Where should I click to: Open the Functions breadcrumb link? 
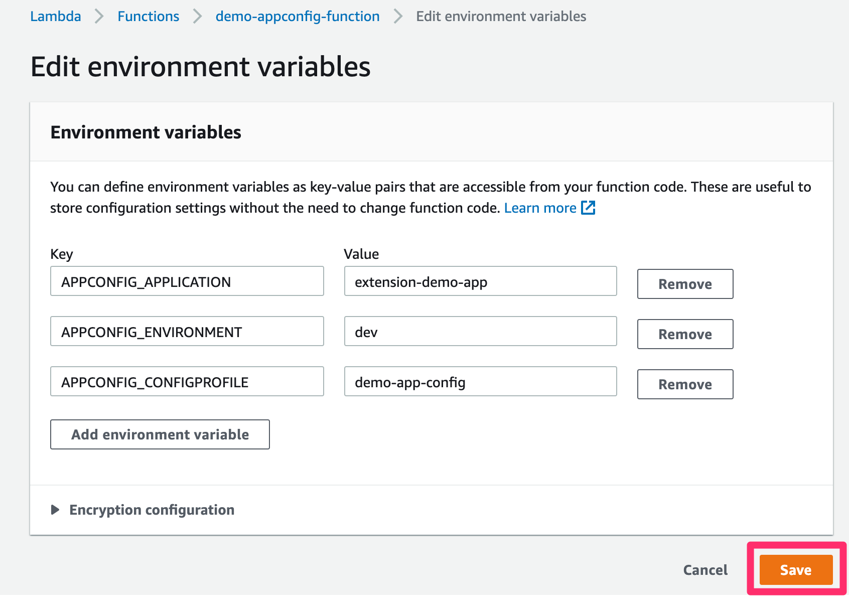point(148,16)
